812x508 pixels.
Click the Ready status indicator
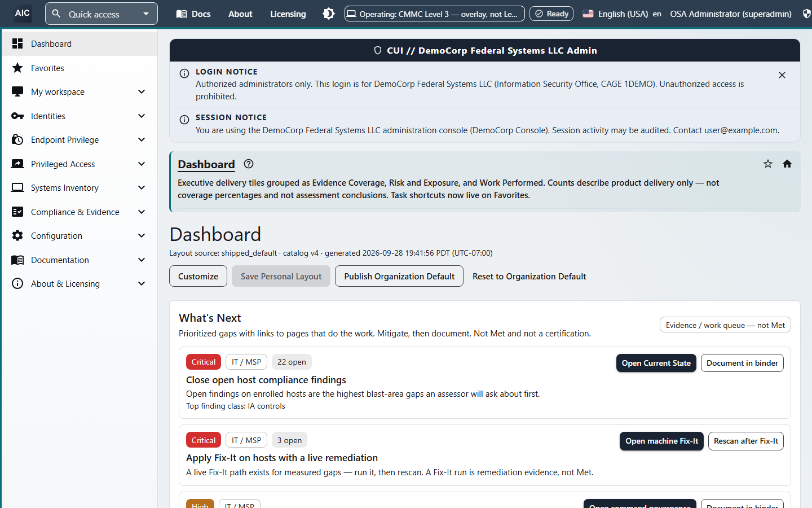tap(551, 14)
